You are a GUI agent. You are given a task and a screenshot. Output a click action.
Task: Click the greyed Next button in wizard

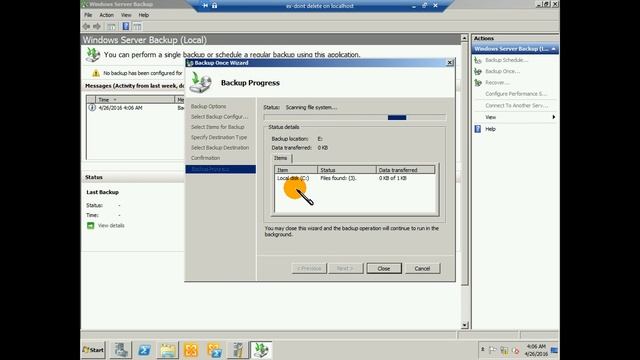tap(345, 269)
